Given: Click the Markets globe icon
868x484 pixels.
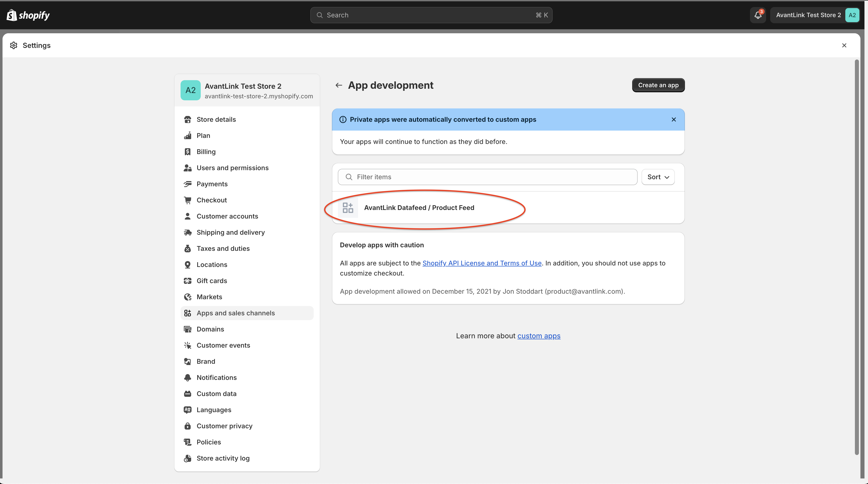Looking at the screenshot, I should coord(188,297).
